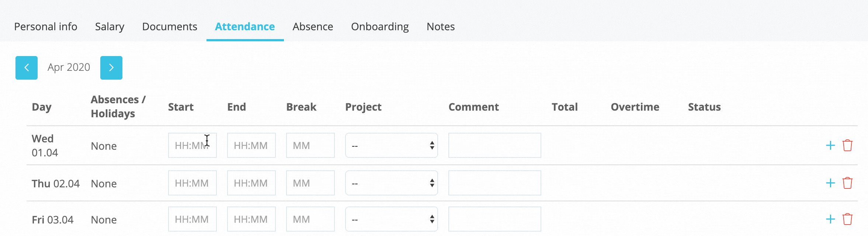Switch to the Absence tab
This screenshot has width=868, height=236.
313,27
